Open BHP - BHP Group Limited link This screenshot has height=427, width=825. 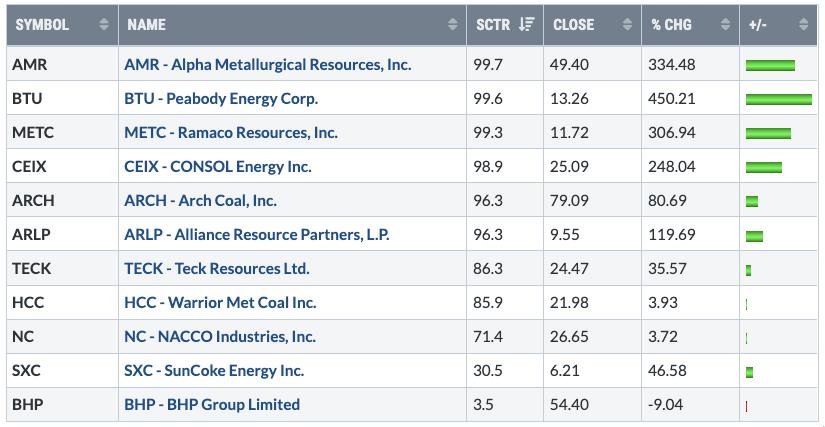212,405
